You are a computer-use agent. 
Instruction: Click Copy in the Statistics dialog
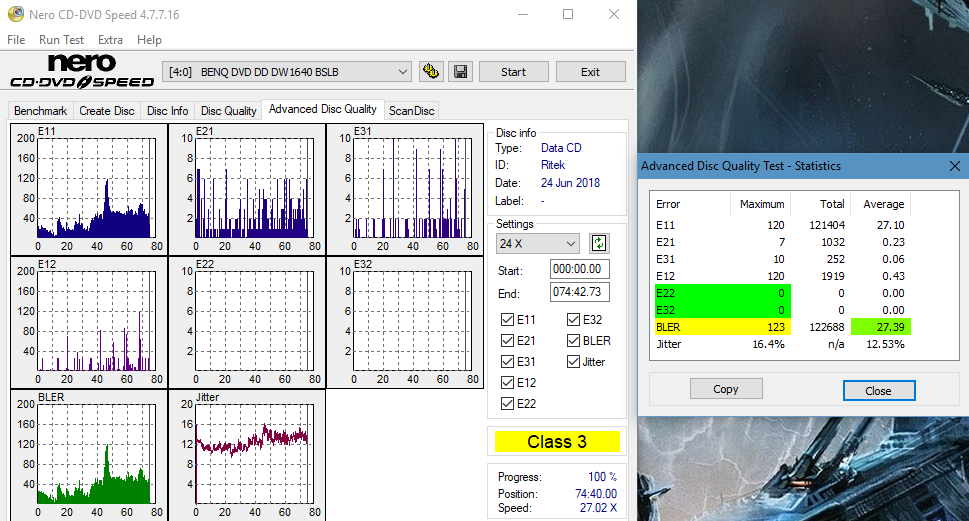click(x=726, y=389)
